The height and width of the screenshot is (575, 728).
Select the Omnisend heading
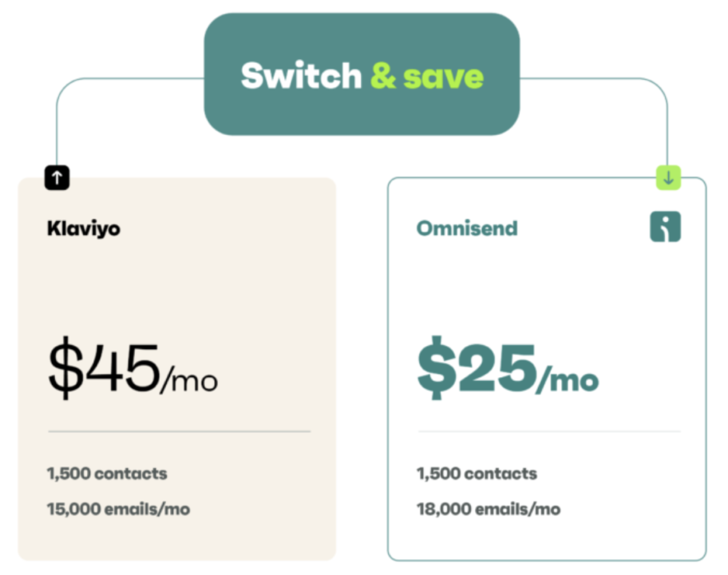tap(467, 228)
